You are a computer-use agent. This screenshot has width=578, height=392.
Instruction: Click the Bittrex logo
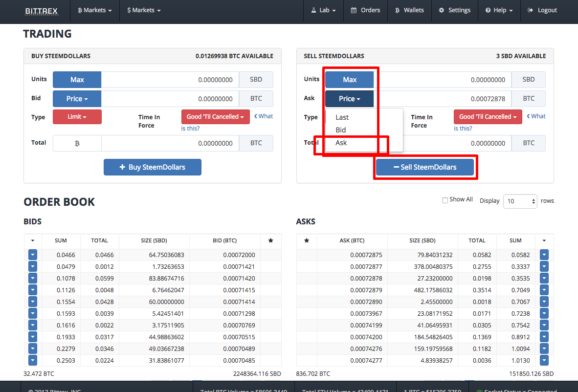[x=41, y=11]
